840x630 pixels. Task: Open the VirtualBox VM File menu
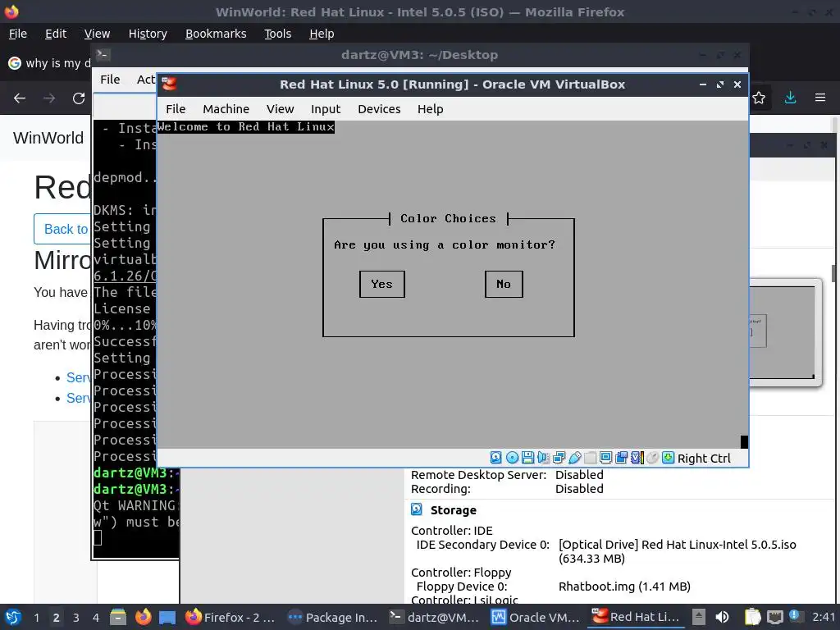tap(176, 109)
